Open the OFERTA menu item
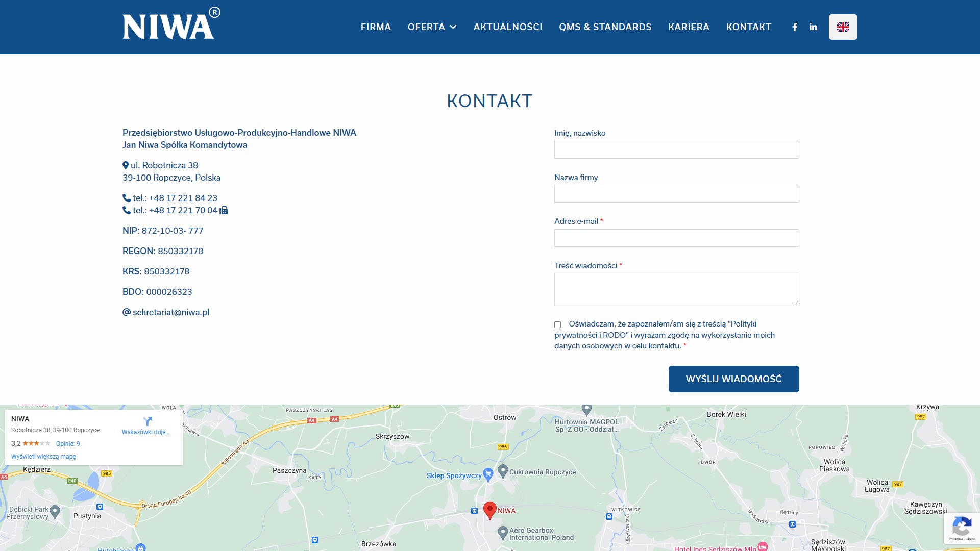980x551 pixels. [426, 27]
